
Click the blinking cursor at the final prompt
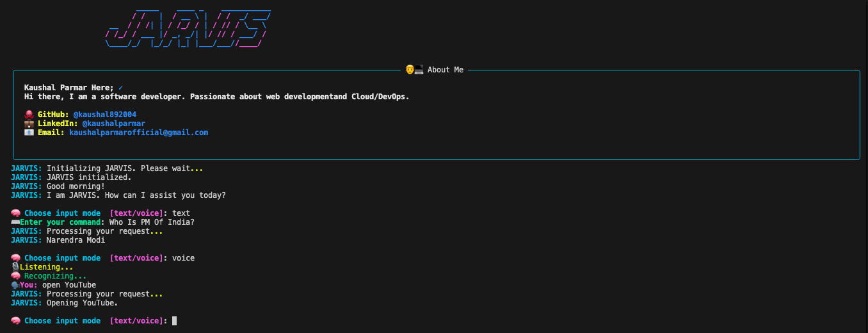[174, 321]
